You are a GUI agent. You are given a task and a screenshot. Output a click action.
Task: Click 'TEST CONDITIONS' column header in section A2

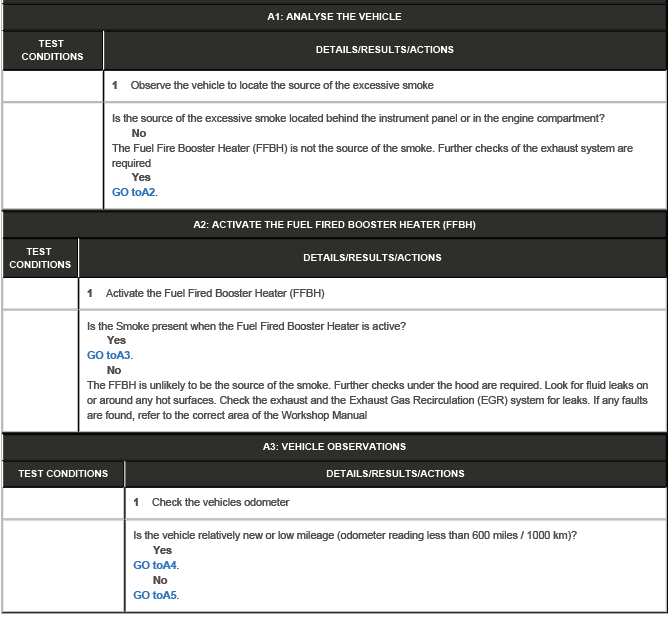tap(40, 258)
